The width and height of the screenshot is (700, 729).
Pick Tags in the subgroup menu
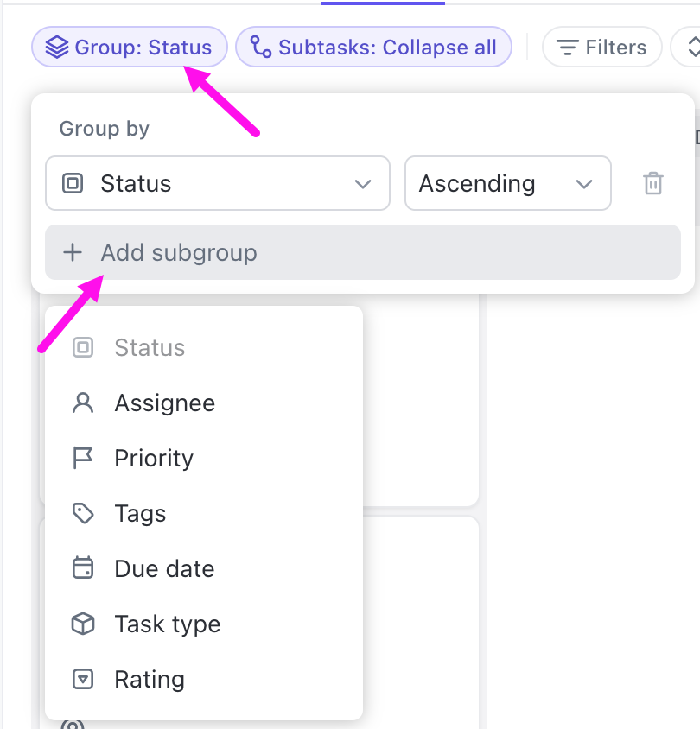[x=140, y=514]
